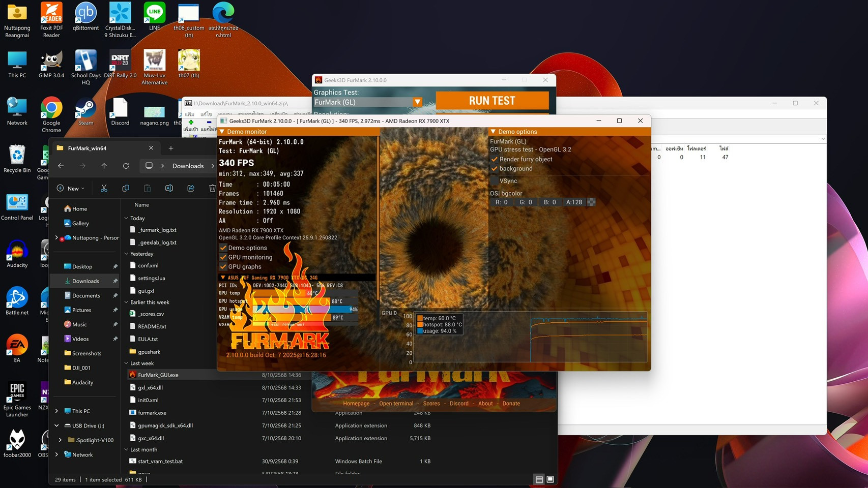Disable the GPU graphs checkbox
Viewport: 868px width, 488px height.
[x=223, y=267]
